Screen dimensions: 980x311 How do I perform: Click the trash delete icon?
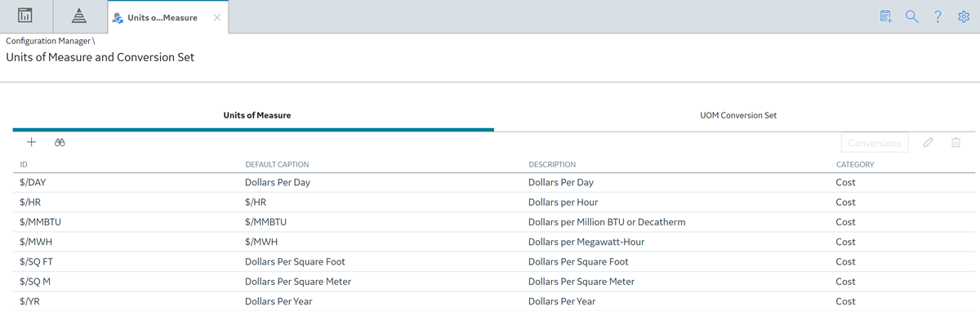click(955, 142)
